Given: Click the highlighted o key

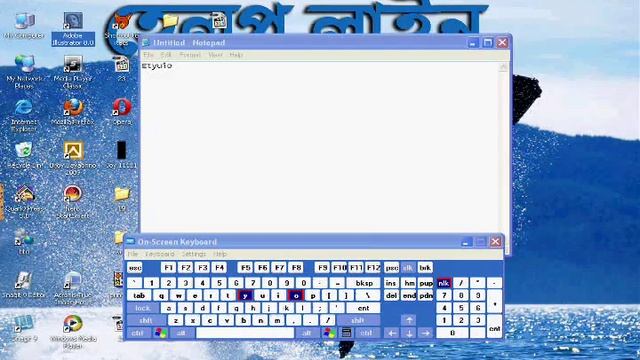Looking at the screenshot, I should click(296, 296).
